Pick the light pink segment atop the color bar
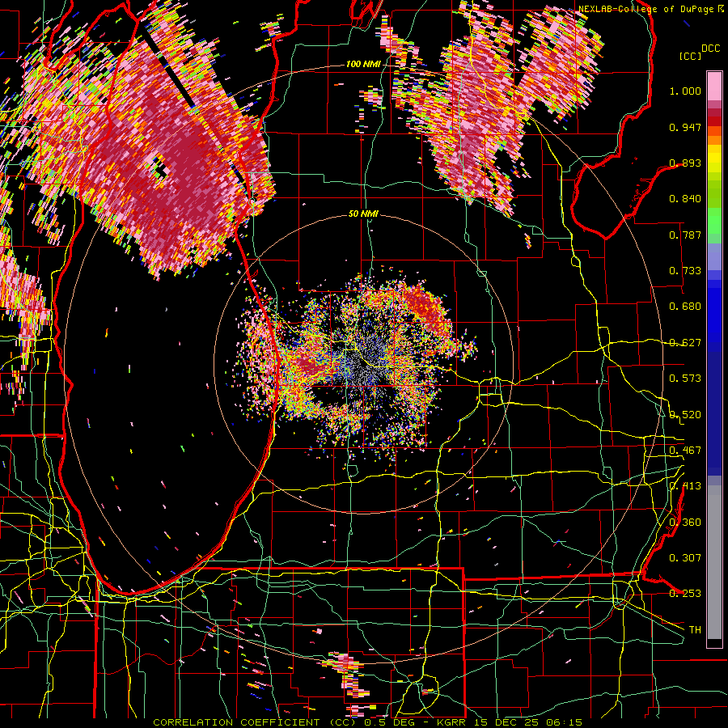This screenshot has height=728, width=728. coord(714,86)
